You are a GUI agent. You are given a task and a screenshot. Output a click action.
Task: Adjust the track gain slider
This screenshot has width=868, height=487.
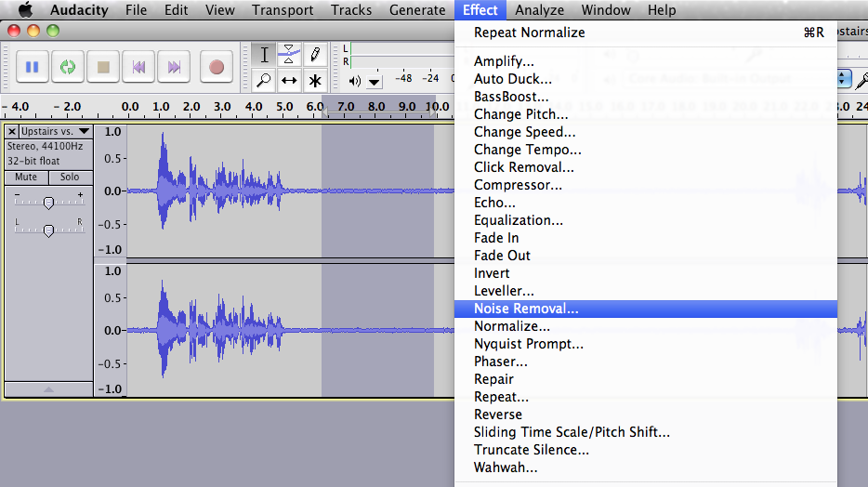click(48, 202)
